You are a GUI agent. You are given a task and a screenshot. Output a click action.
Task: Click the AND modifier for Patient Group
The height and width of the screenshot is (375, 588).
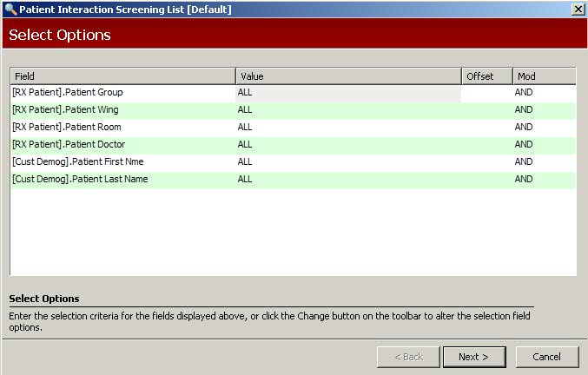524,93
